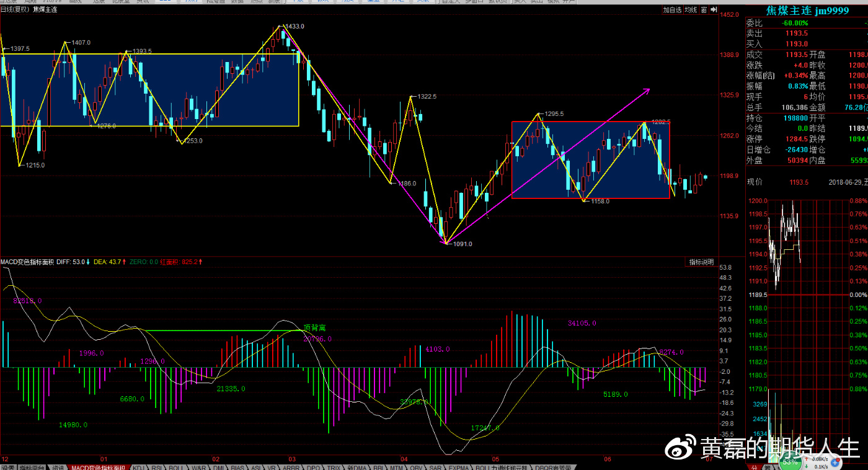Click the 买入 1193.0 quote row

pyautogui.click(x=806, y=44)
